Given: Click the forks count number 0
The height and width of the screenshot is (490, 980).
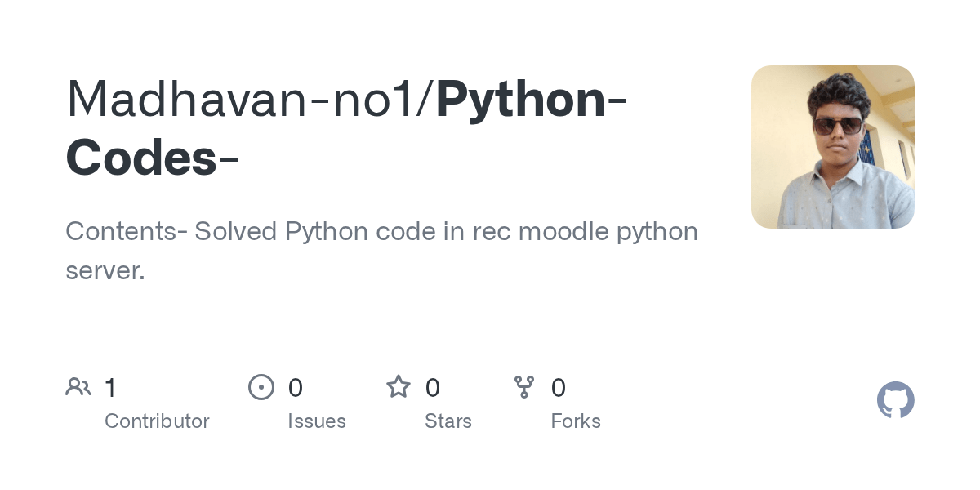Looking at the screenshot, I should click(559, 387).
